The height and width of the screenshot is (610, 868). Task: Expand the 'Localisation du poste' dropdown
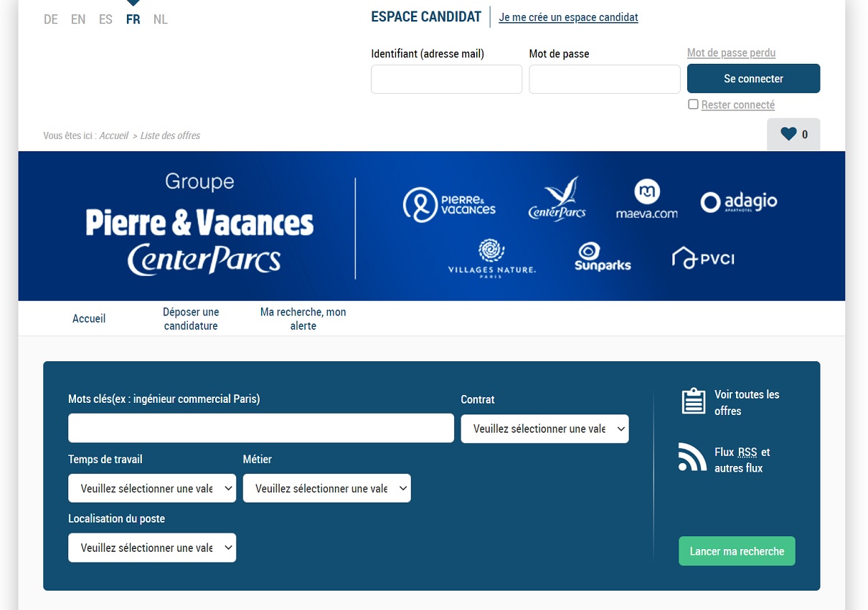coord(152,548)
